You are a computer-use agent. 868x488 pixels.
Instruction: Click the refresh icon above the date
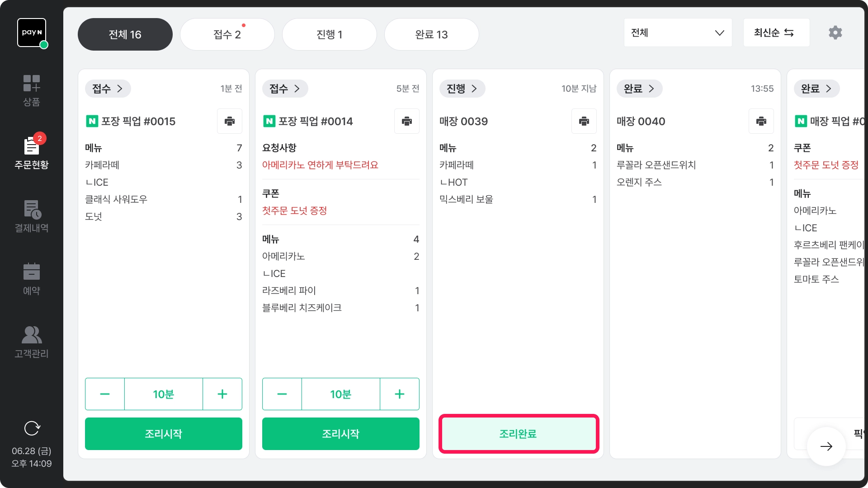tap(32, 428)
